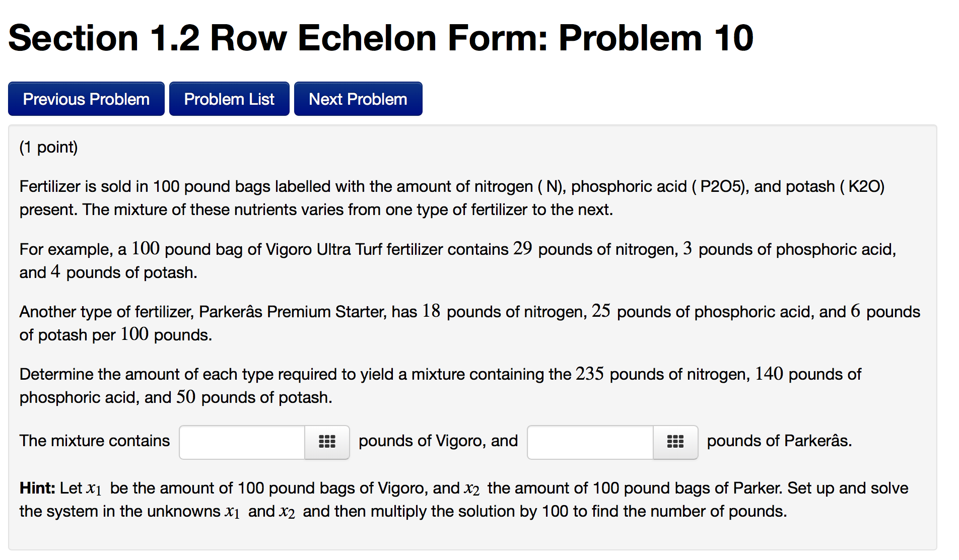
Task: Click the math palette icon beside the first answer box
Action: pos(326,442)
